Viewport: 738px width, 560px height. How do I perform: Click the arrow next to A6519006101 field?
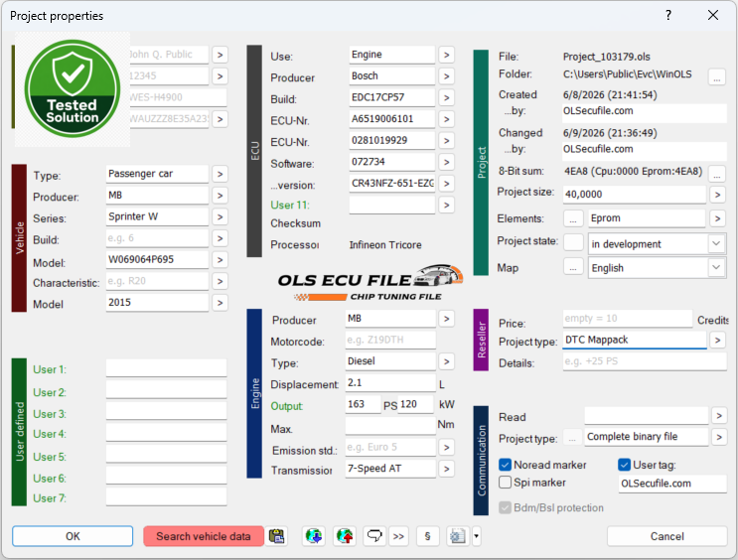pyautogui.click(x=446, y=119)
